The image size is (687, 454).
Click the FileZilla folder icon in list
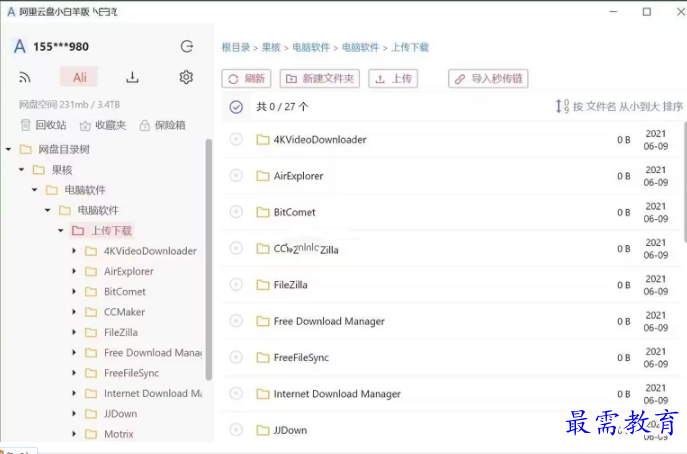tap(263, 285)
